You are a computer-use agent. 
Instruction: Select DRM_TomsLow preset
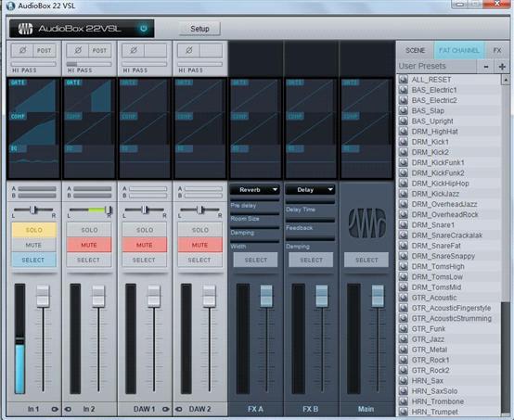449,277
